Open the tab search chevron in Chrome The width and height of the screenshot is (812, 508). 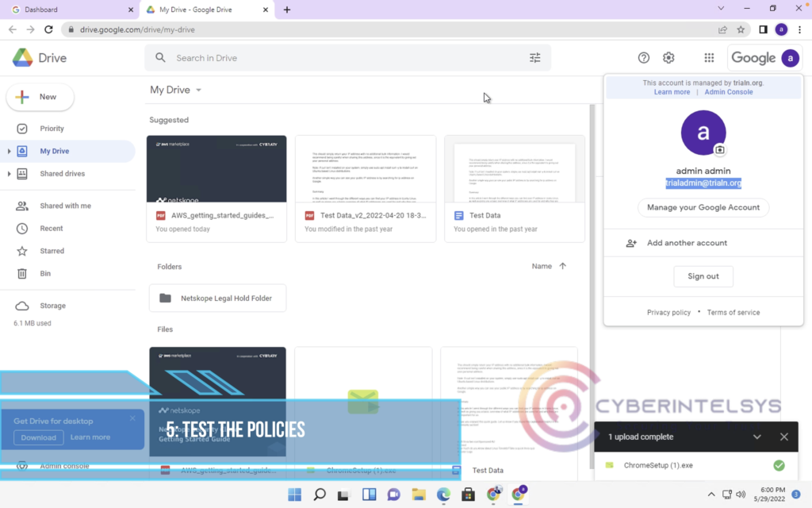tap(721, 8)
